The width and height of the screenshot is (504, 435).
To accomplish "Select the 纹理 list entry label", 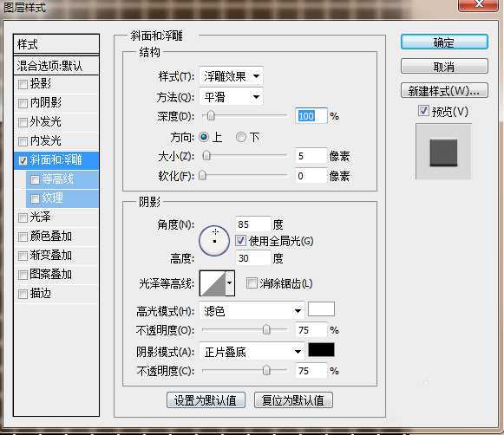I will pyautogui.click(x=52, y=198).
